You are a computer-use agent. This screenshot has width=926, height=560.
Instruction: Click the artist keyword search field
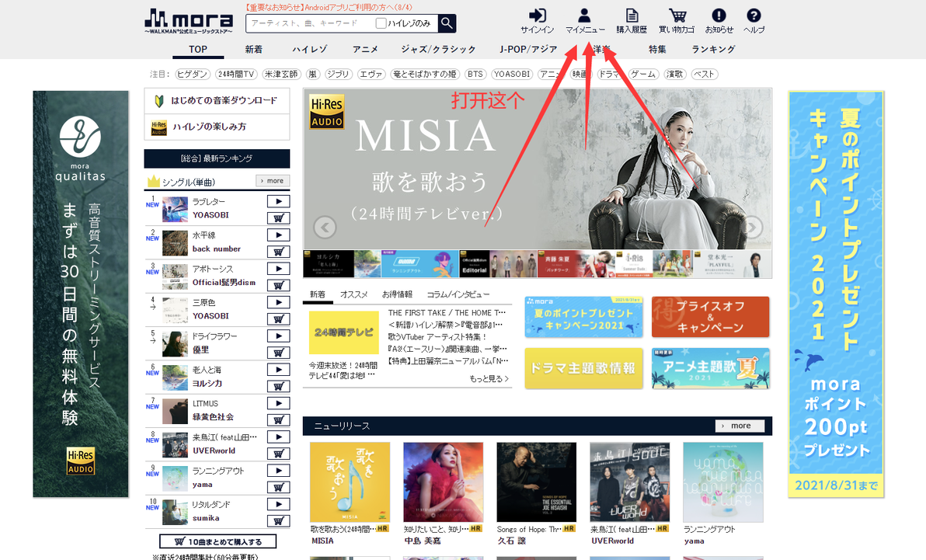pos(311,23)
